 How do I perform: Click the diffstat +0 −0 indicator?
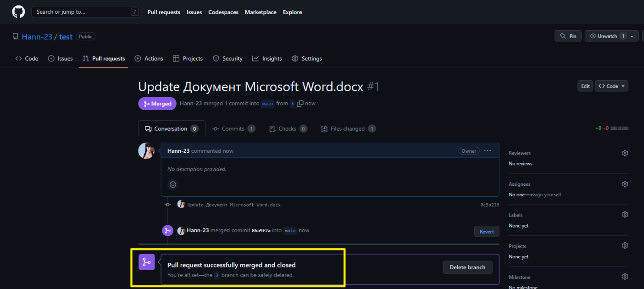[612, 128]
